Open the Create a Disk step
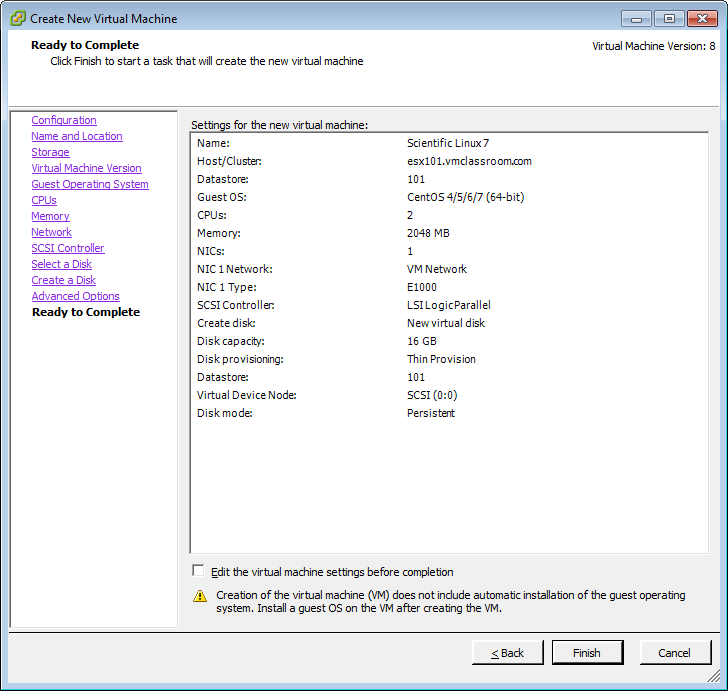 63,280
